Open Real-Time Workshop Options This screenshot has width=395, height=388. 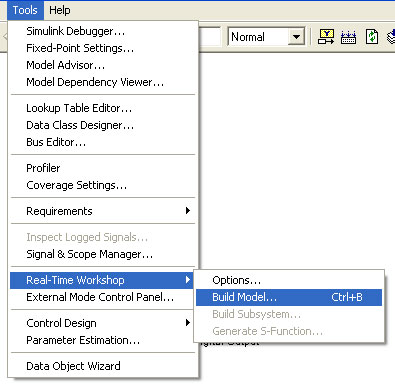click(x=289, y=280)
